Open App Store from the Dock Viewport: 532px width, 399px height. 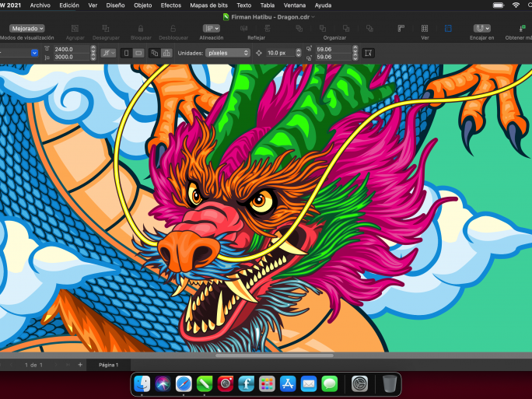point(288,383)
